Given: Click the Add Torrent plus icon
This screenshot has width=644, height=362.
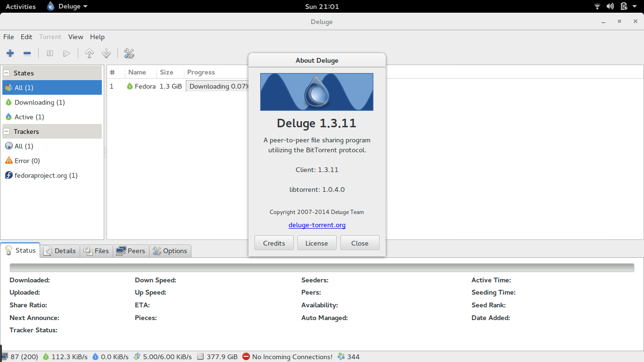Looking at the screenshot, I should pyautogui.click(x=10, y=54).
